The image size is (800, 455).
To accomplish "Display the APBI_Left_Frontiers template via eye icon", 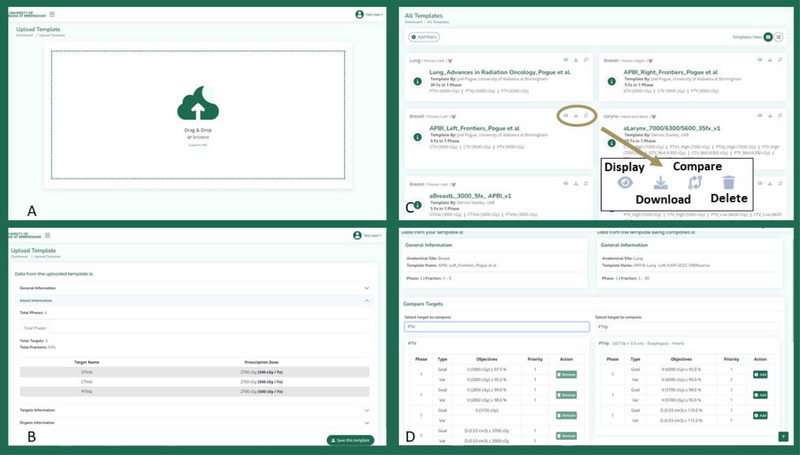I will tap(566, 116).
